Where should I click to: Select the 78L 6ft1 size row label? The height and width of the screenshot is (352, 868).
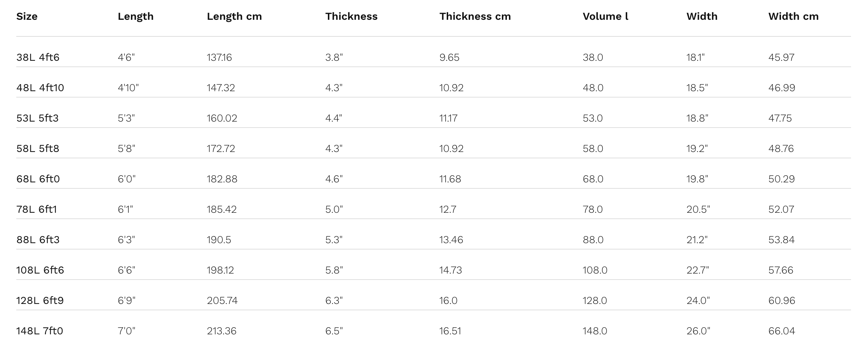click(x=36, y=209)
